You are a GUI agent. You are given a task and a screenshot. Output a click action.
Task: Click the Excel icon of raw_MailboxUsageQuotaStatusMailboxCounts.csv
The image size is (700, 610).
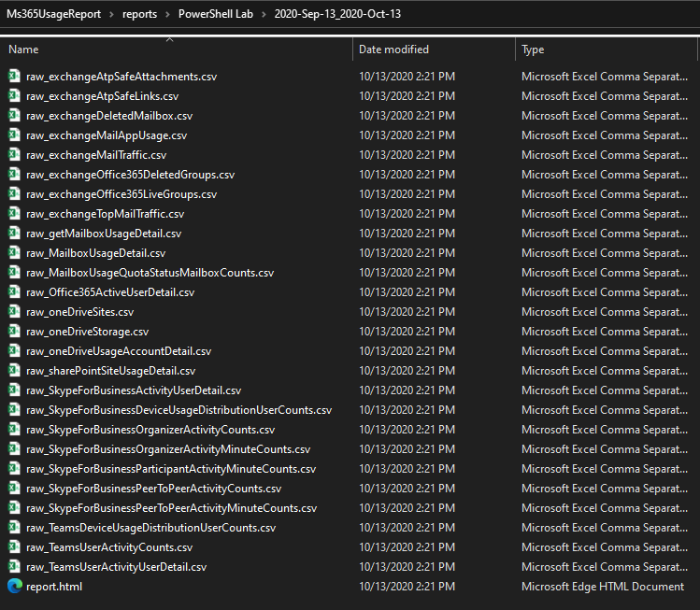[x=14, y=272]
